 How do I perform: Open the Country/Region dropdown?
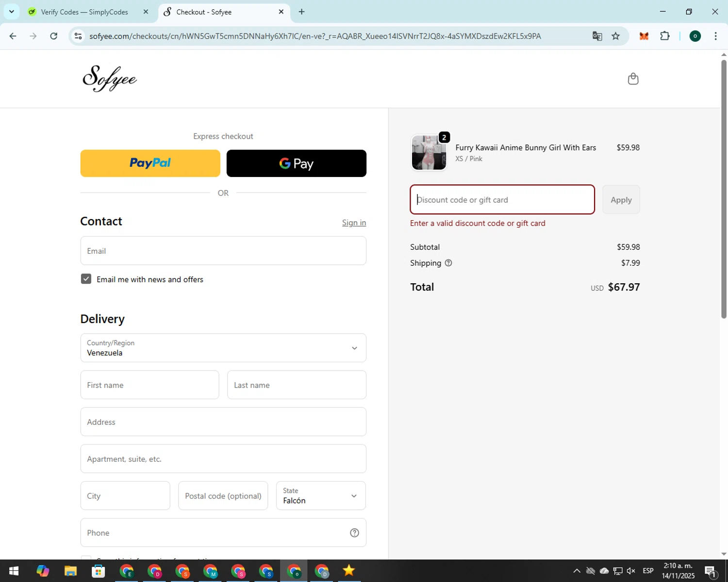click(223, 348)
